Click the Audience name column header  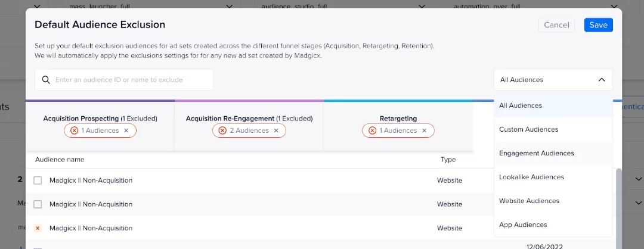(60, 160)
